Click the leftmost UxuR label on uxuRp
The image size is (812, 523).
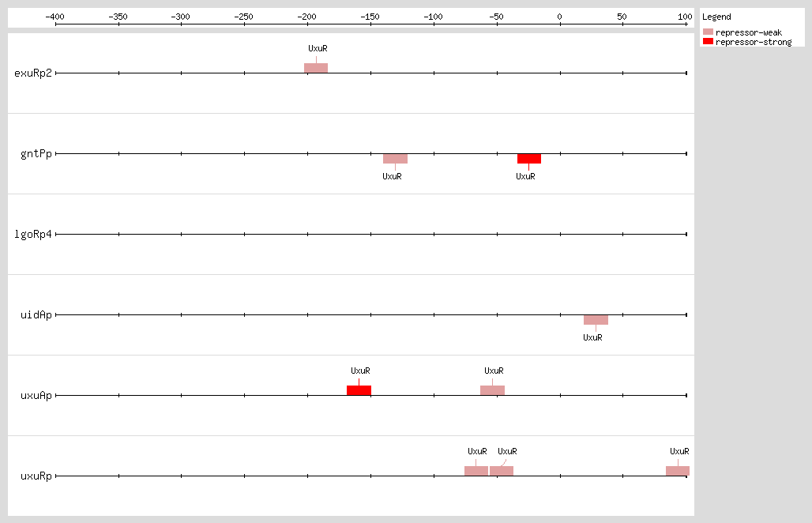[477, 452]
